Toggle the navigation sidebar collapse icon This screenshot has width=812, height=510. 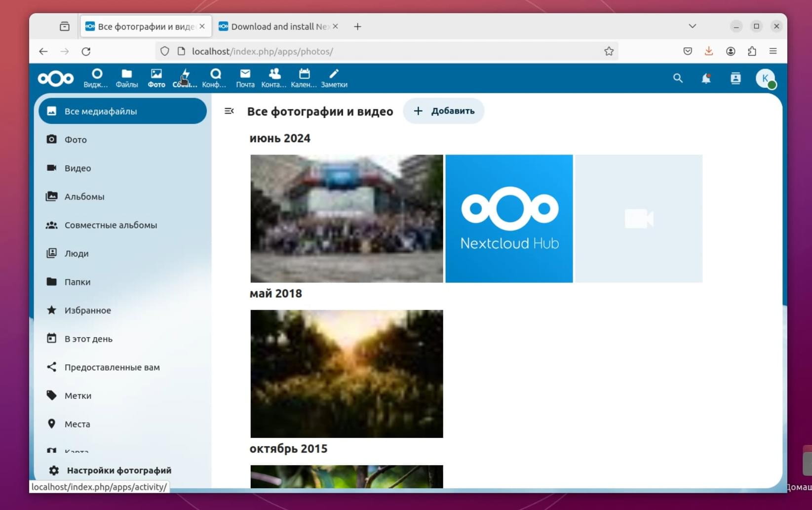[x=229, y=111]
